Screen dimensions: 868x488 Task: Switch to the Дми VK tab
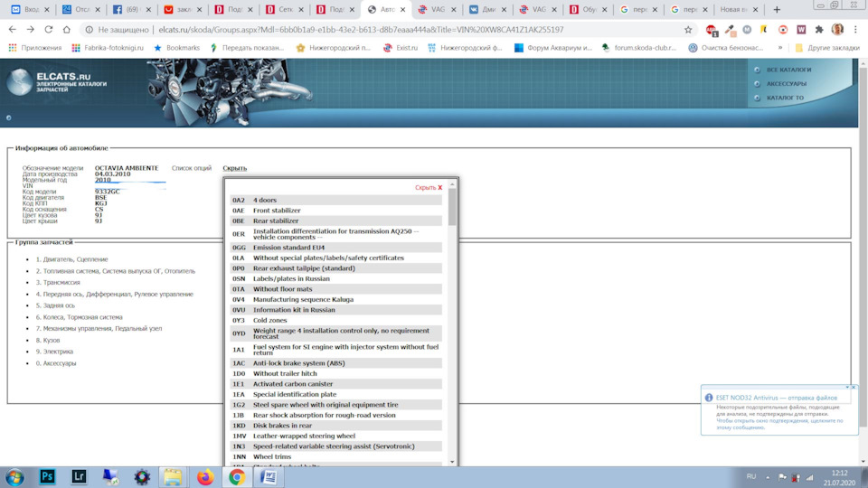point(487,9)
